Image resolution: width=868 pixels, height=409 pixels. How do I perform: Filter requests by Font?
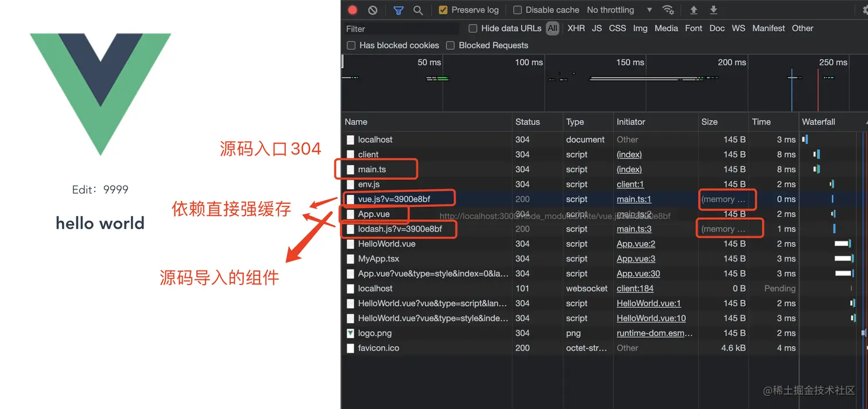693,28
